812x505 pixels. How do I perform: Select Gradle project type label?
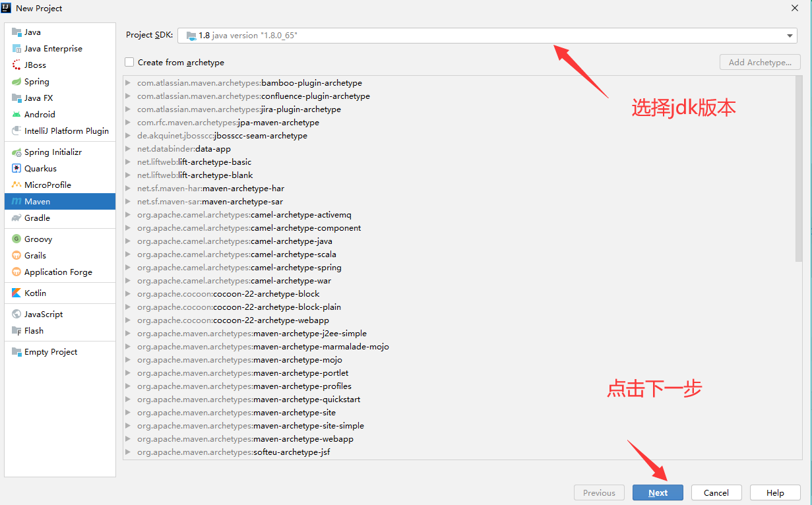[37, 218]
